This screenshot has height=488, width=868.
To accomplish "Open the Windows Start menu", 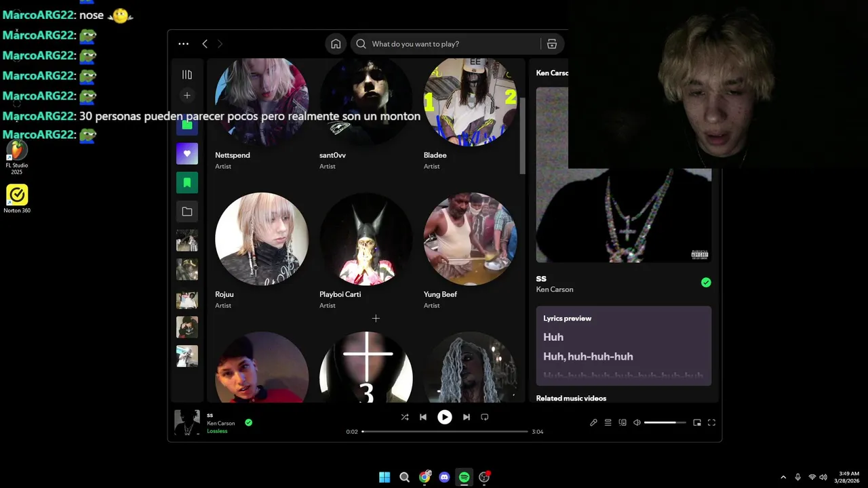I will 384,477.
